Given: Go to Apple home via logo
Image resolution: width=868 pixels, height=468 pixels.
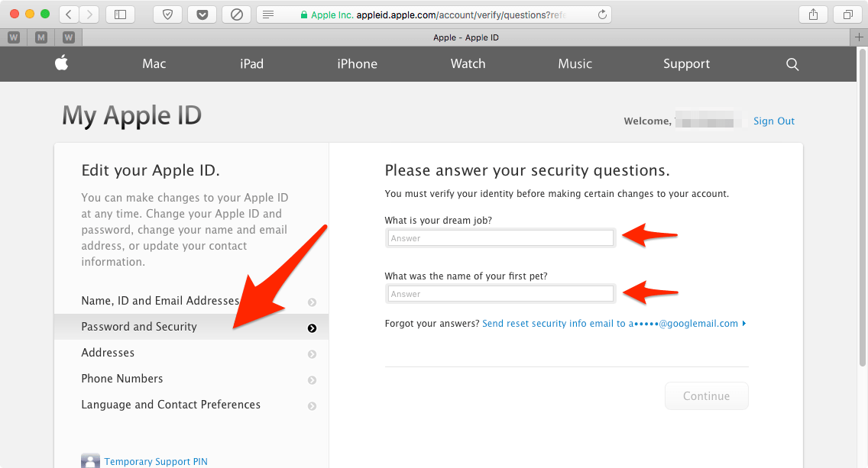Looking at the screenshot, I should click(x=61, y=63).
